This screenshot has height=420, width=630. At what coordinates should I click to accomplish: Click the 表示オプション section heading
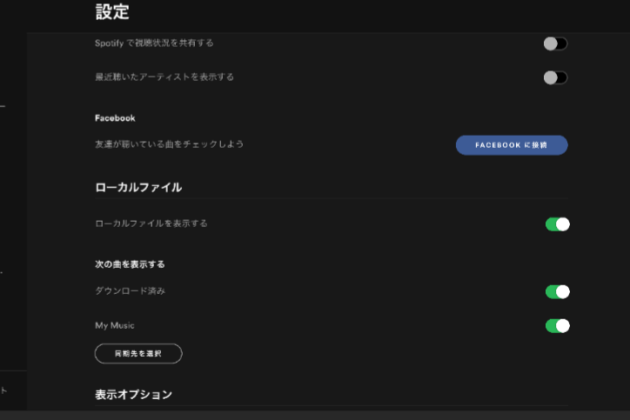(x=133, y=395)
